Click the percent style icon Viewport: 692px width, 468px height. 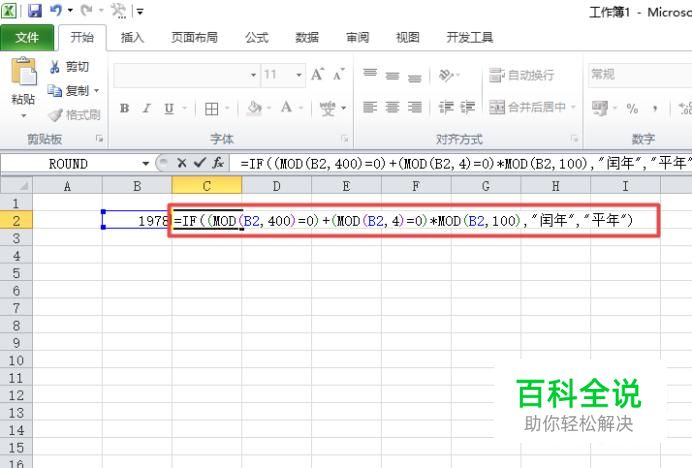point(632,108)
